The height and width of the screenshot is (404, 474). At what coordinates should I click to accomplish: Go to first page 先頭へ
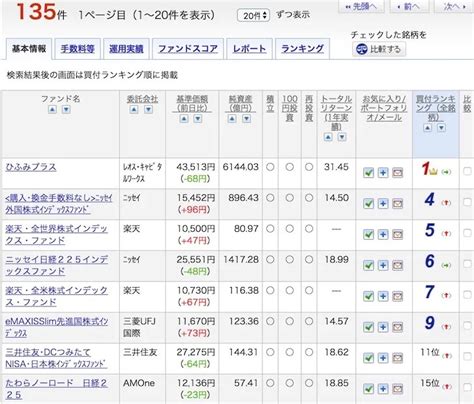[361, 6]
